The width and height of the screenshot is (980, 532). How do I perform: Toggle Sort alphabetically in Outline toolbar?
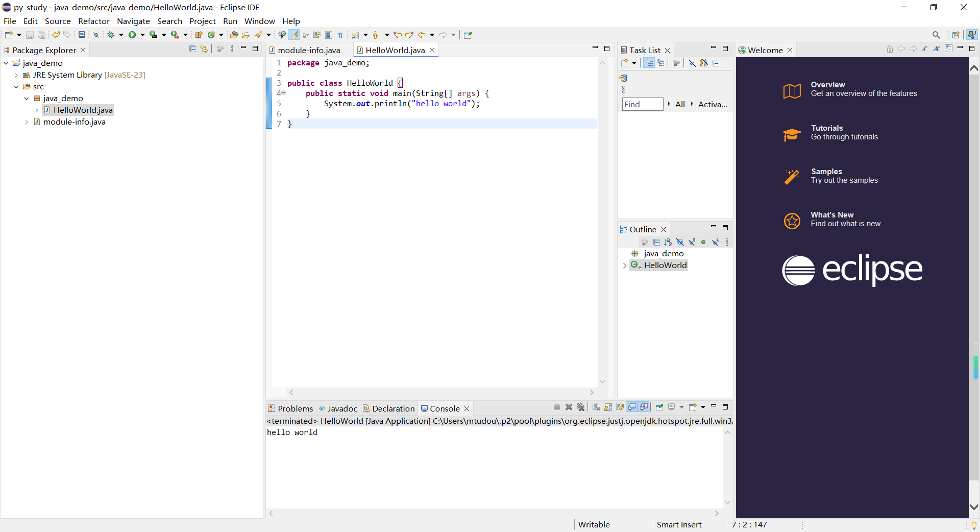point(668,242)
